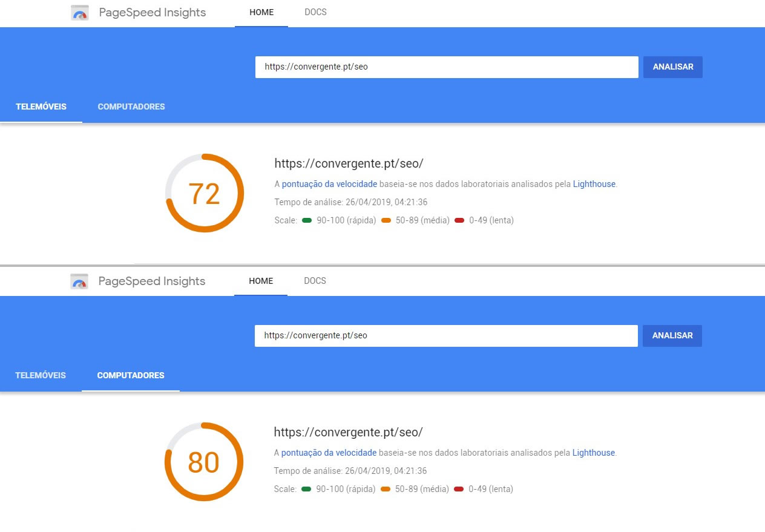Image resolution: width=765 pixels, height=532 pixels.
Task: Open DOCS tab in bottom report header
Action: click(315, 281)
